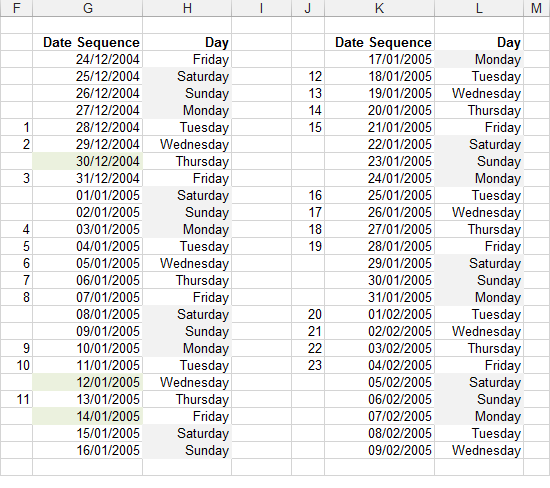Click cell with date 17/01/2005
Viewport: 550px width, 488px height.
[380, 59]
